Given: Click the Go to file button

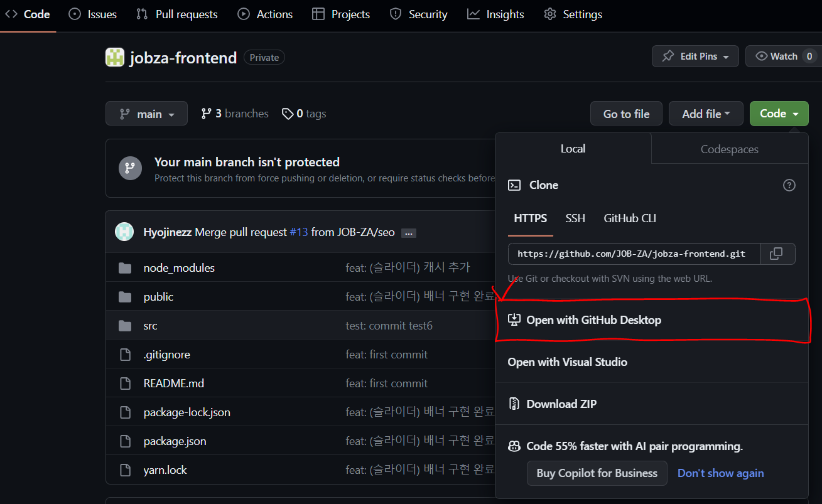Looking at the screenshot, I should click(x=626, y=114).
